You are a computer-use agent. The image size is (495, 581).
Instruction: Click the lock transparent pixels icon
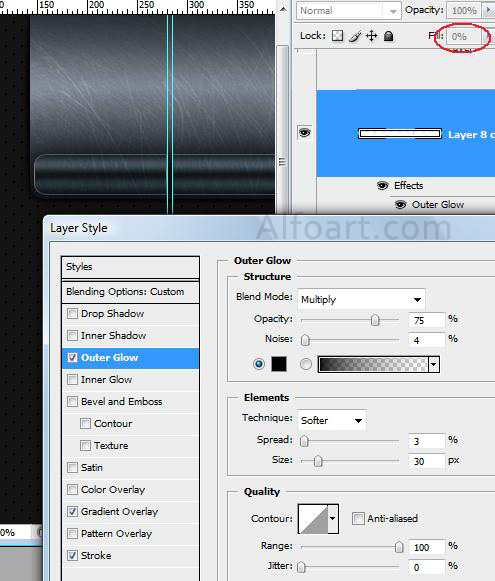coord(337,36)
